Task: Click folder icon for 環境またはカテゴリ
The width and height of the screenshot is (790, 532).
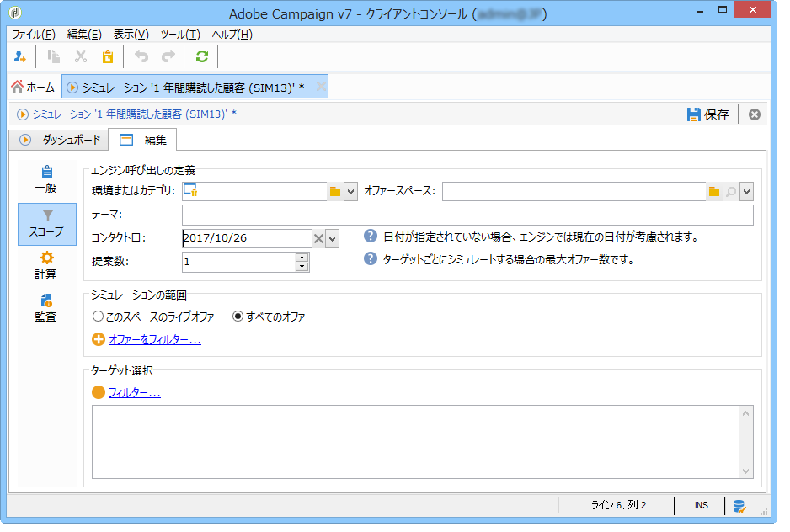Action: coord(335,191)
